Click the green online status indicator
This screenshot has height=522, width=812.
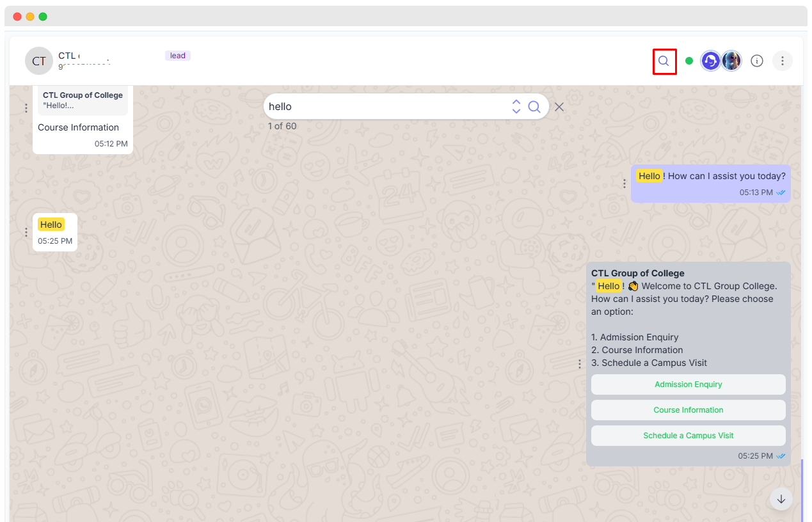point(689,61)
